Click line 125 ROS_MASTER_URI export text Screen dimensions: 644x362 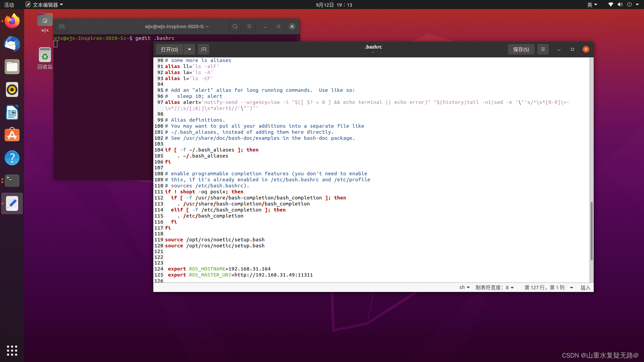pyautogui.click(x=240, y=275)
